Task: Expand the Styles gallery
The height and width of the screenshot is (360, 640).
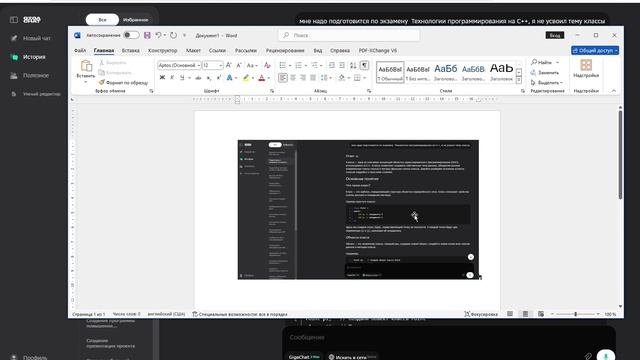Action: click(x=519, y=80)
